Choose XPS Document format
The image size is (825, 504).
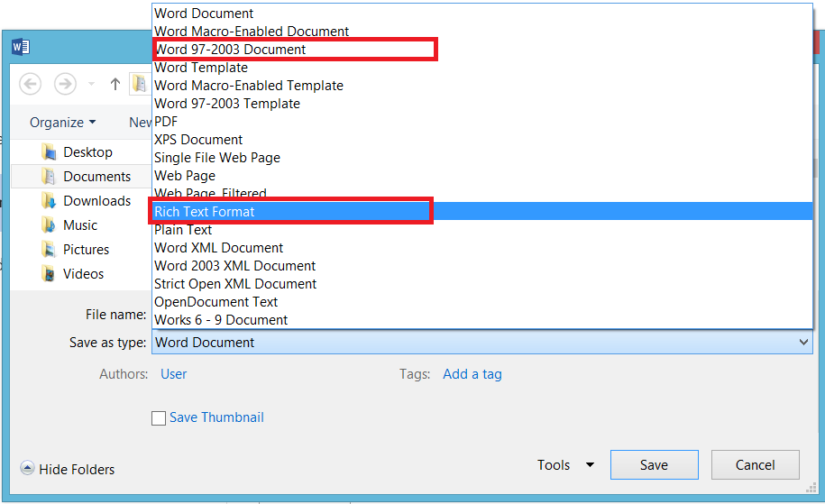tap(482, 140)
